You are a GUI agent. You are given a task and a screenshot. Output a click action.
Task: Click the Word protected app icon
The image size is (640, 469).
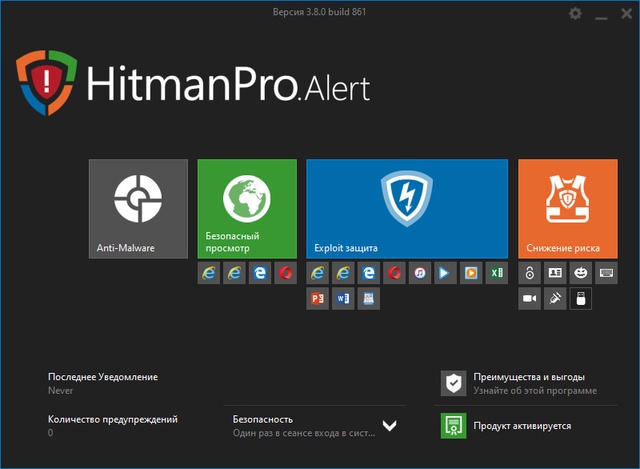(x=343, y=298)
